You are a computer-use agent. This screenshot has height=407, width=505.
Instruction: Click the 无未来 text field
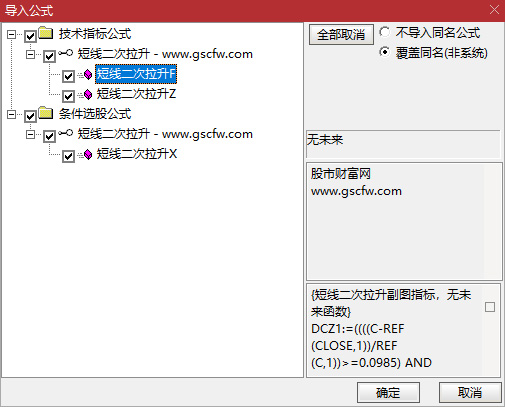click(x=403, y=144)
